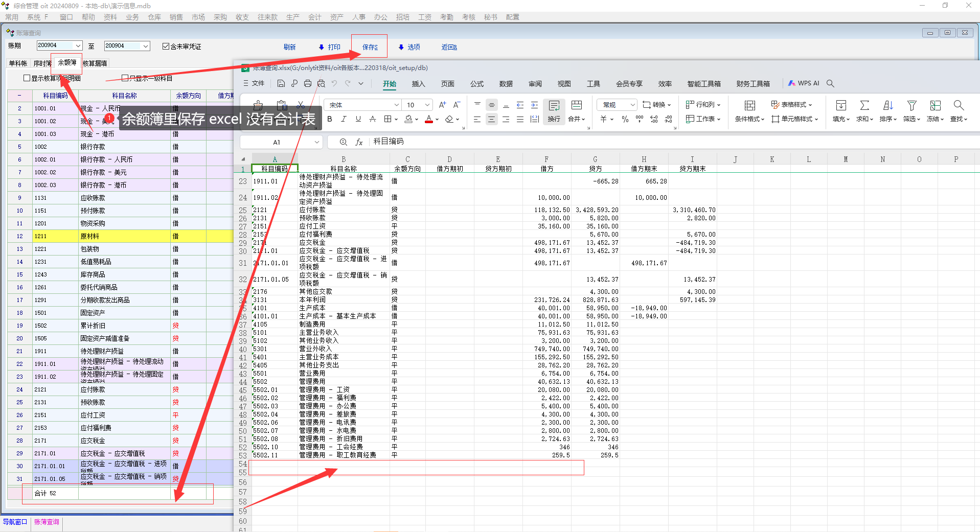The width and height of the screenshot is (980, 532).
Task: Expand the 宋体 font name dropdown
Action: point(396,105)
